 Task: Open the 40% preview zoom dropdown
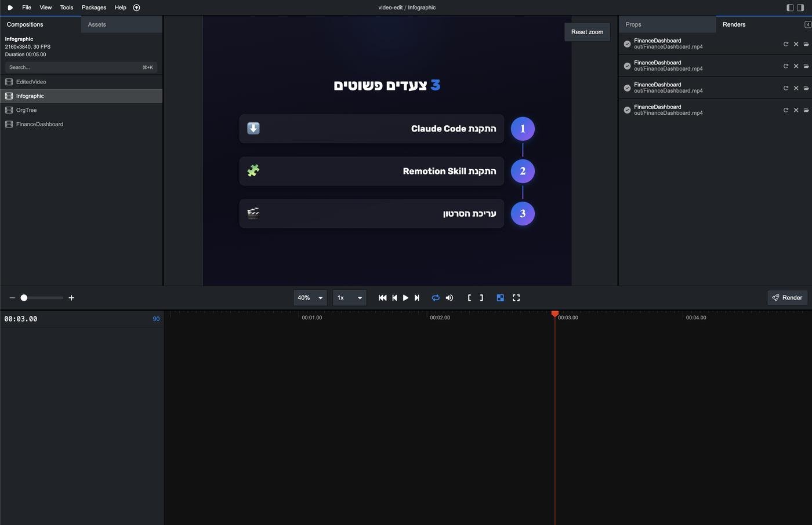click(x=310, y=298)
